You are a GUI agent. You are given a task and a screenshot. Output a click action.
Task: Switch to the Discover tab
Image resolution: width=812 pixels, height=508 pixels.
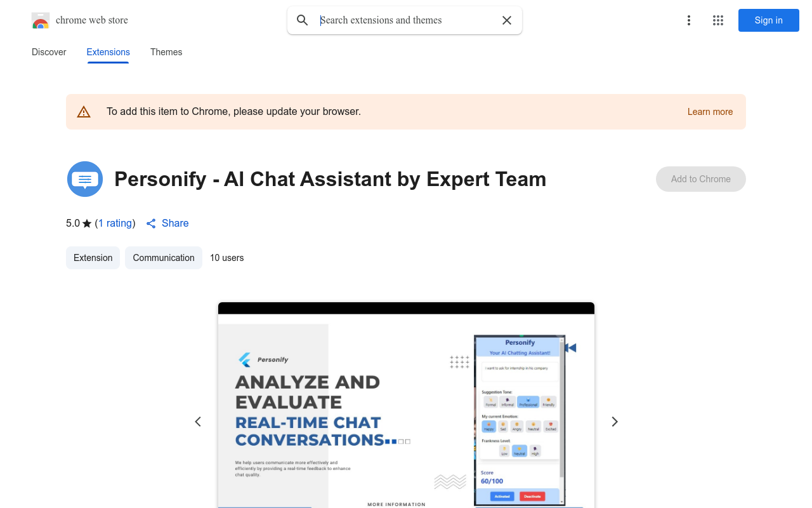[49, 52]
